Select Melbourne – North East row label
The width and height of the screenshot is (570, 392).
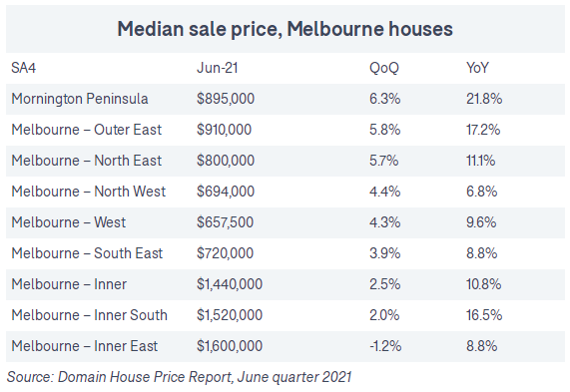tap(86, 161)
